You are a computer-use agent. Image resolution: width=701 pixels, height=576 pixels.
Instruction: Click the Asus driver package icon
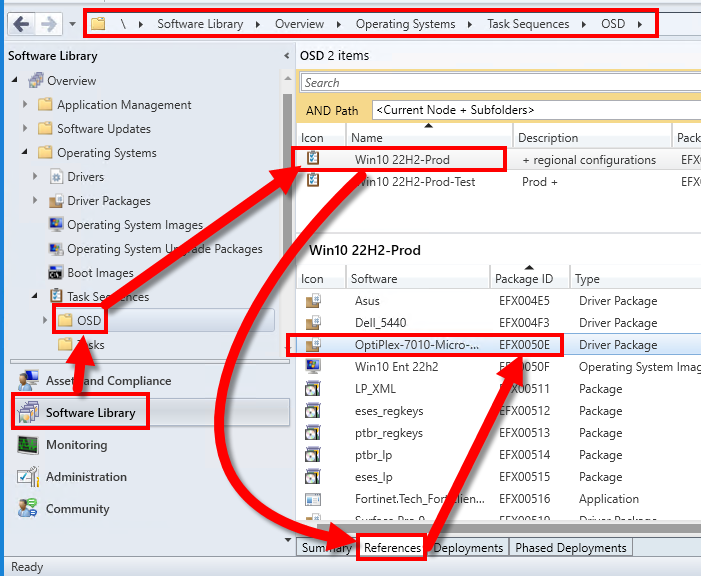(313, 301)
